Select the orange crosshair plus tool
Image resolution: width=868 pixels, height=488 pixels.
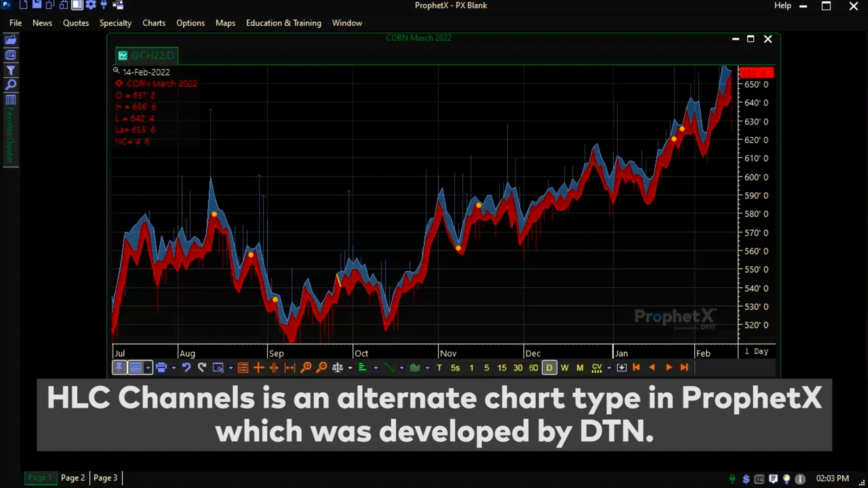point(259,368)
